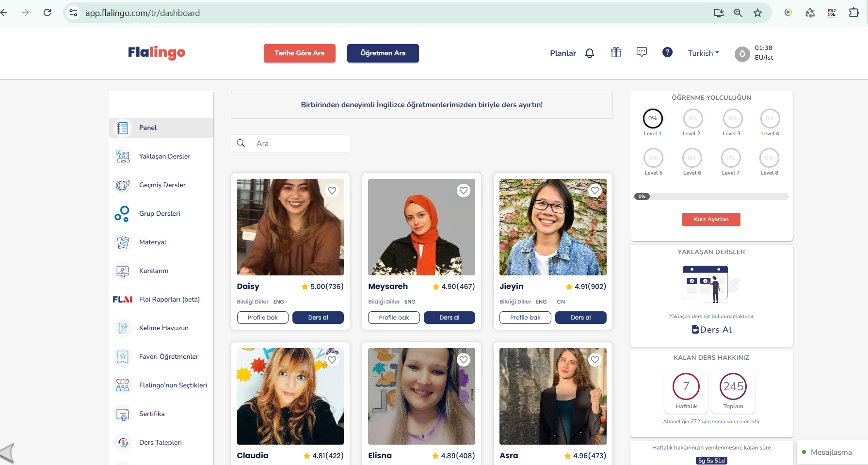Favorite teacher Asra with heart
Viewport: 868px width, 465px height.
(595, 360)
